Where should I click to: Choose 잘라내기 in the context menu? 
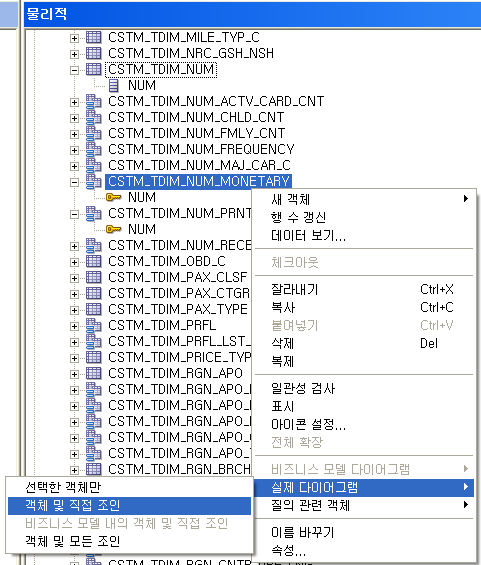[x=364, y=289]
